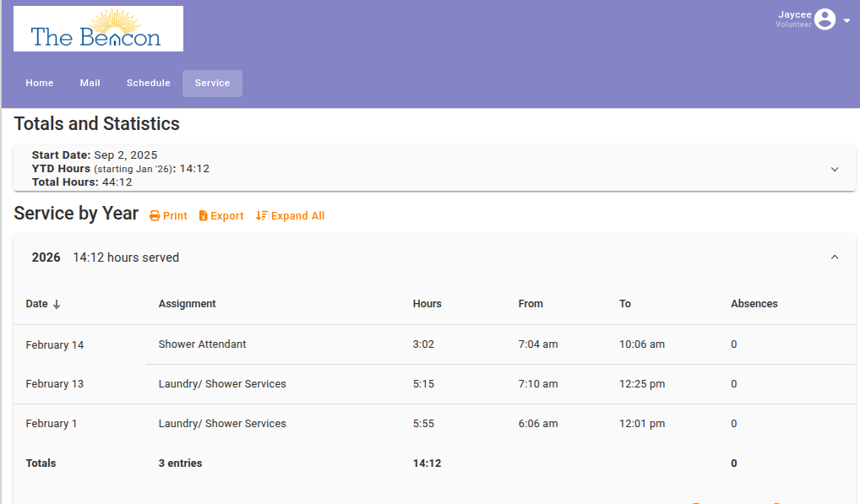The height and width of the screenshot is (504, 860).
Task: Open Jaycee's user avatar icon
Action: [x=825, y=19]
